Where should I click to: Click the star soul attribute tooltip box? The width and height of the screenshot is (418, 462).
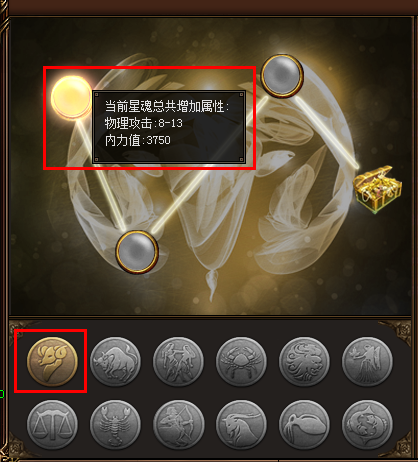coord(169,127)
